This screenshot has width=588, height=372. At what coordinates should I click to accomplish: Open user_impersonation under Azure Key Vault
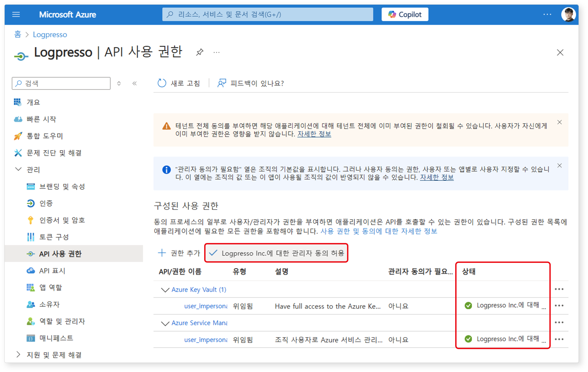pyautogui.click(x=206, y=306)
